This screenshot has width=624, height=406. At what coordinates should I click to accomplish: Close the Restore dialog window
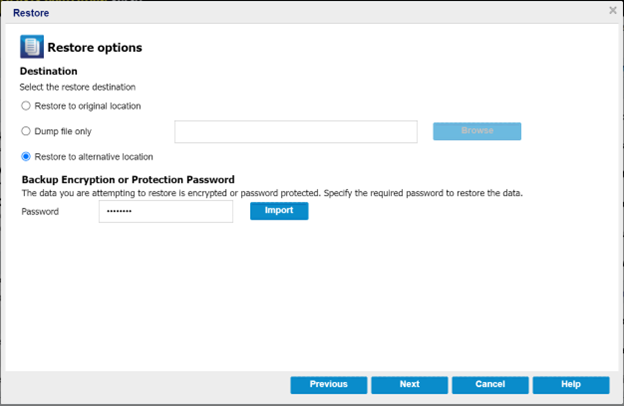coord(612,10)
